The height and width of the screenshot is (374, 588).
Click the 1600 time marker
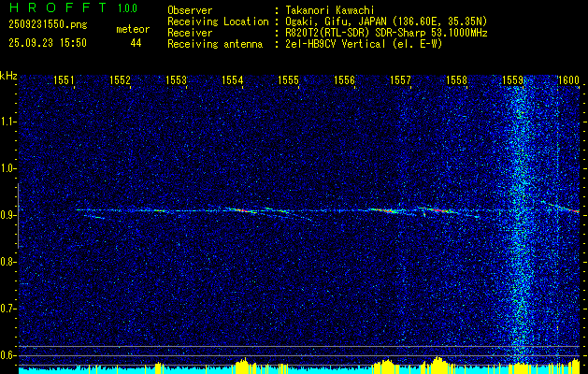[x=569, y=79]
